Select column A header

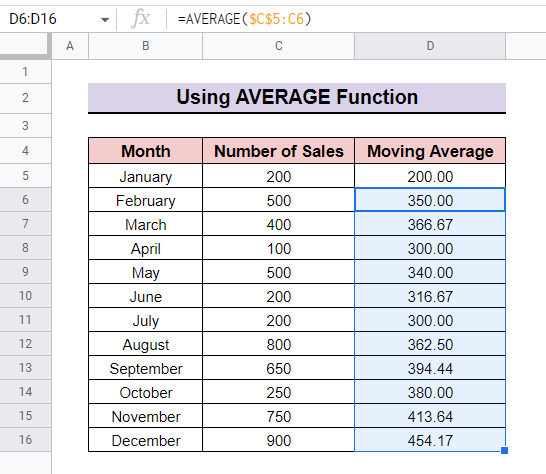pyautogui.click(x=70, y=46)
